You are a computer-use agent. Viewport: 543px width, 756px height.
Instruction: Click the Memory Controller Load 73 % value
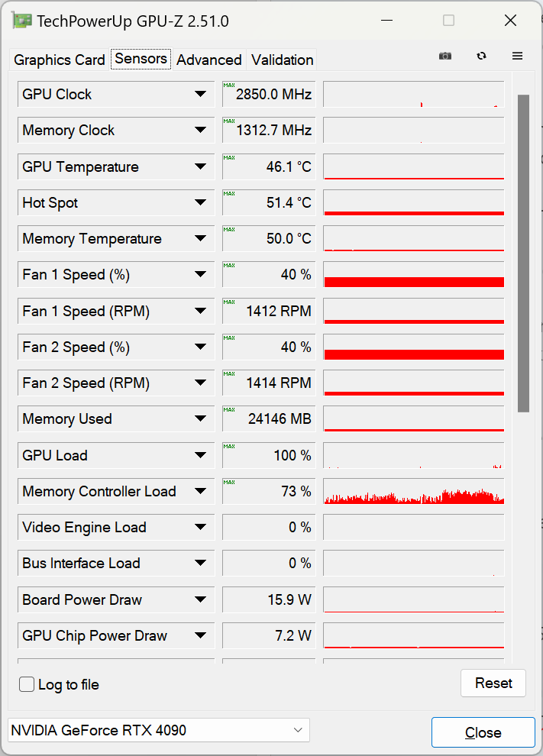[x=269, y=491]
